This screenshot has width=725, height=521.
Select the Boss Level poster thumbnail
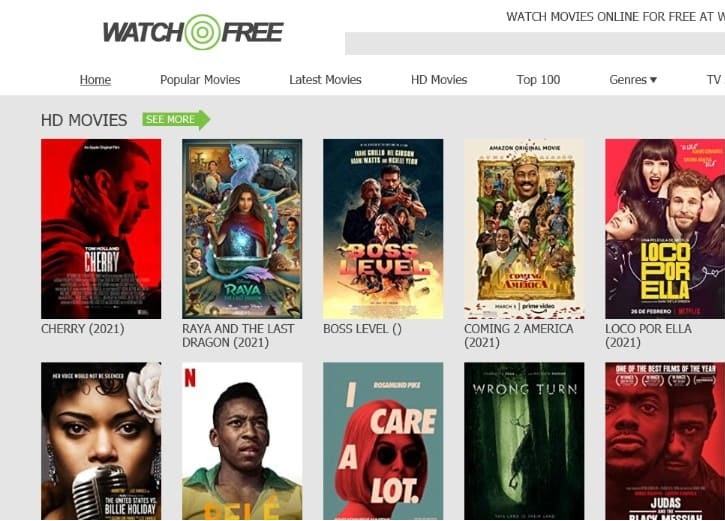click(x=383, y=229)
